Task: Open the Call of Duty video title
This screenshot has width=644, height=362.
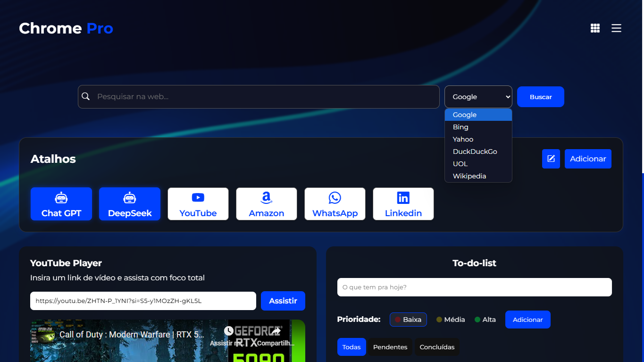Action: coord(132,335)
